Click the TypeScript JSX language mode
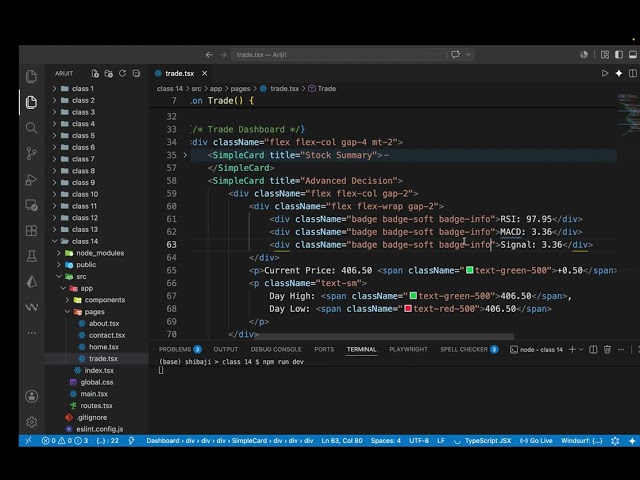Viewport: 640px width, 480px height. tap(488, 441)
